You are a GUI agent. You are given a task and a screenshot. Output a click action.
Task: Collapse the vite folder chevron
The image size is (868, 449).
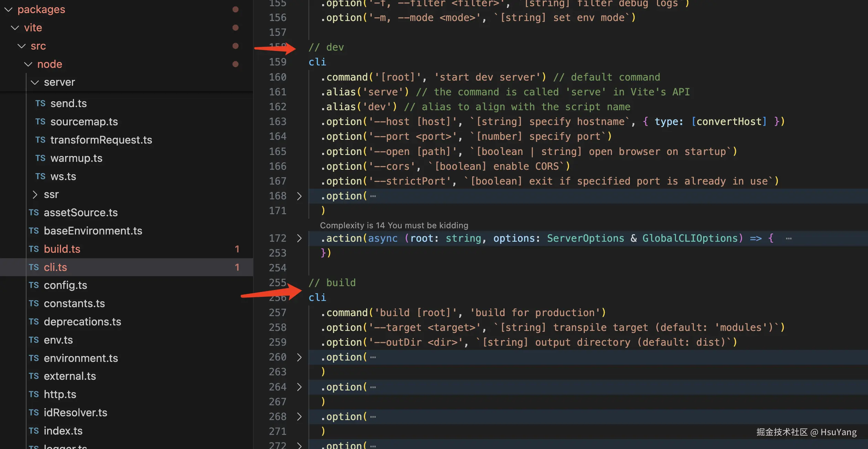coord(15,28)
